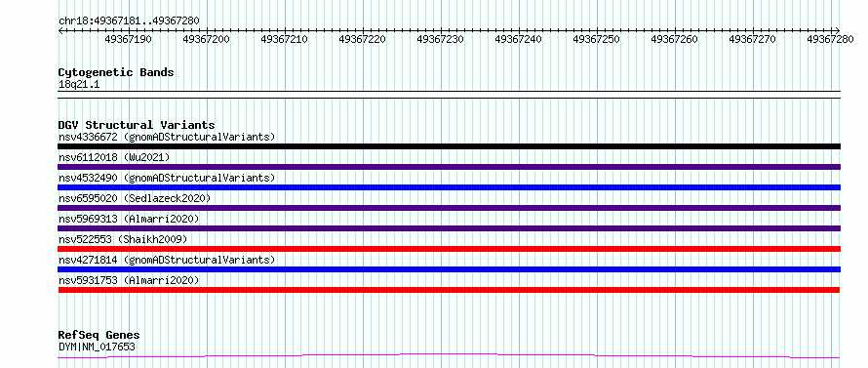868x368 pixels.
Task: Click the blue bar for nsv4532490
Action: (449, 187)
